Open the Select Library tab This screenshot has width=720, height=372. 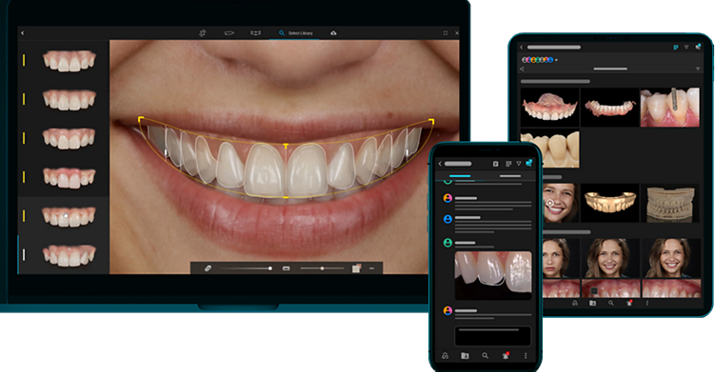[296, 33]
